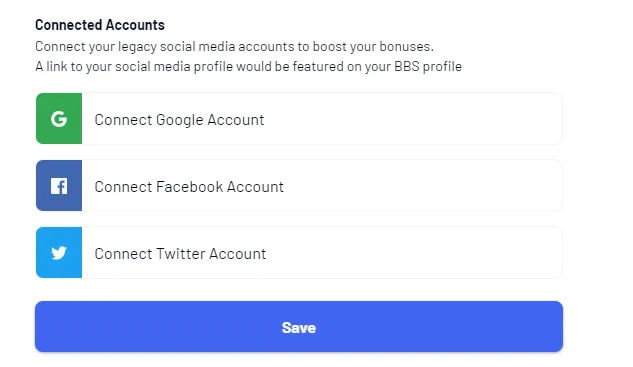Click empty space in Facebook account row
This screenshot has height=367, width=633.
tap(422, 185)
